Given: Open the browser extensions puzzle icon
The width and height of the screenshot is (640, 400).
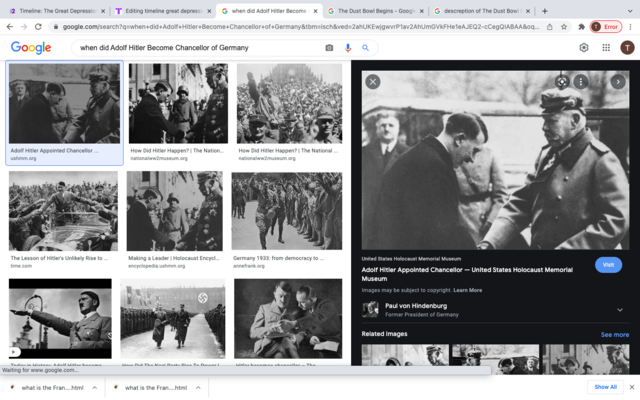Looking at the screenshot, I should [x=581, y=27].
